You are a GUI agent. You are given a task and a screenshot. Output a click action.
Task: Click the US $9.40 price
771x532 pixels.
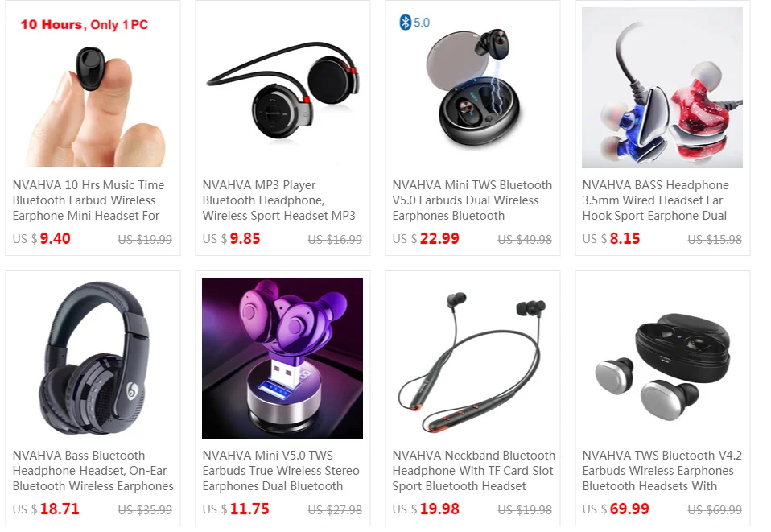click(42, 238)
